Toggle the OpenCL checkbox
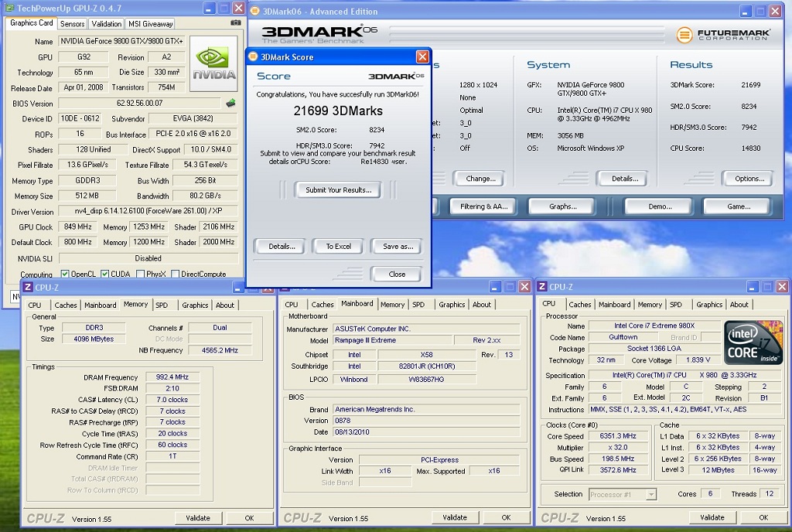Image resolution: width=792 pixels, height=532 pixels. click(x=65, y=274)
